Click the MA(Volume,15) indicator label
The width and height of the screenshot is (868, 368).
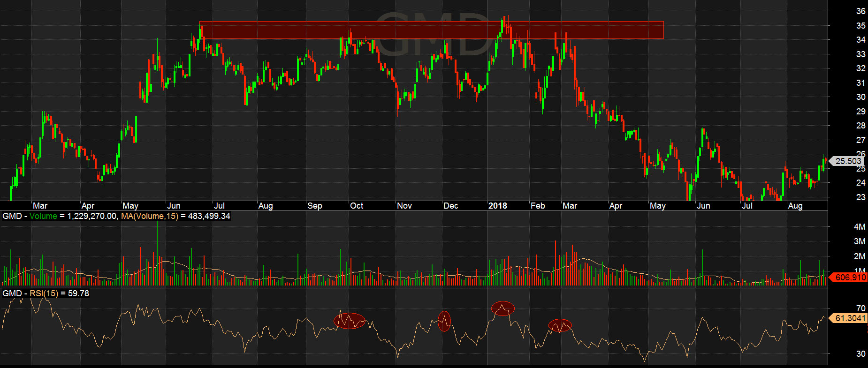149,216
